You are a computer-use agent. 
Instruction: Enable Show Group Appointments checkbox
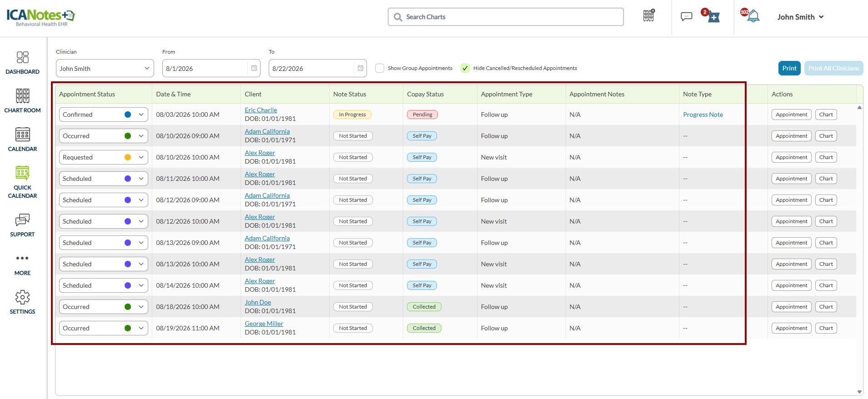[380, 68]
